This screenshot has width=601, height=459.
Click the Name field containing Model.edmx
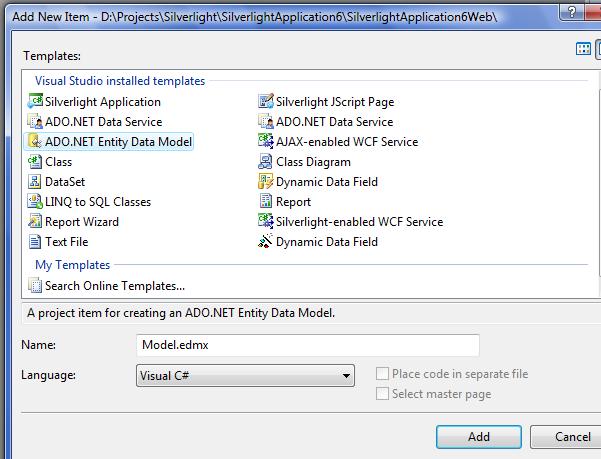pos(307,345)
